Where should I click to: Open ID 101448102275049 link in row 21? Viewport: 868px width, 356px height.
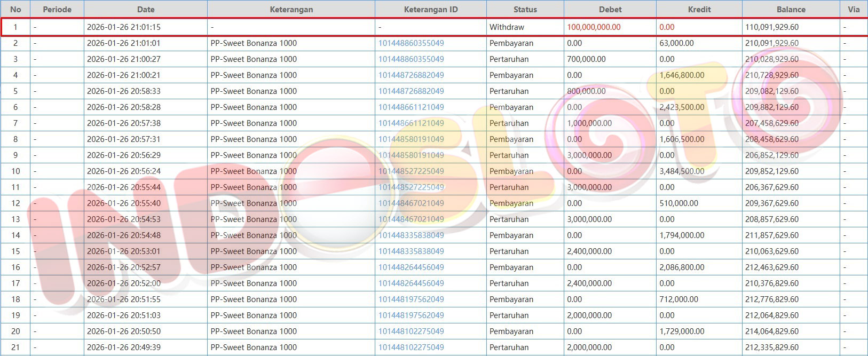point(411,347)
